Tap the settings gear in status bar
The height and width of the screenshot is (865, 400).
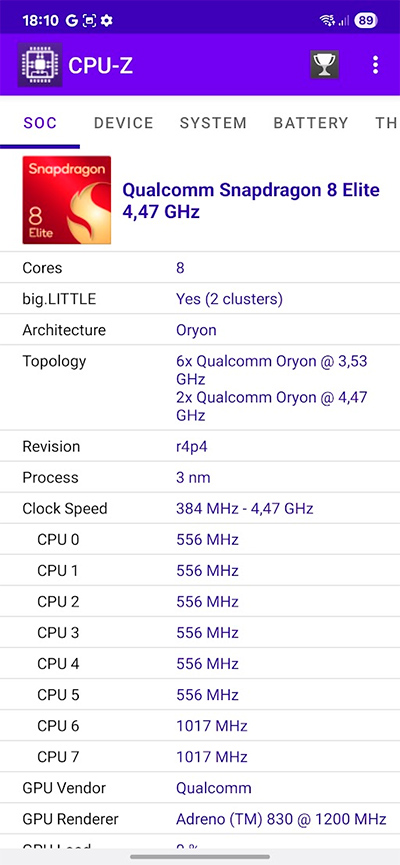click(x=106, y=21)
